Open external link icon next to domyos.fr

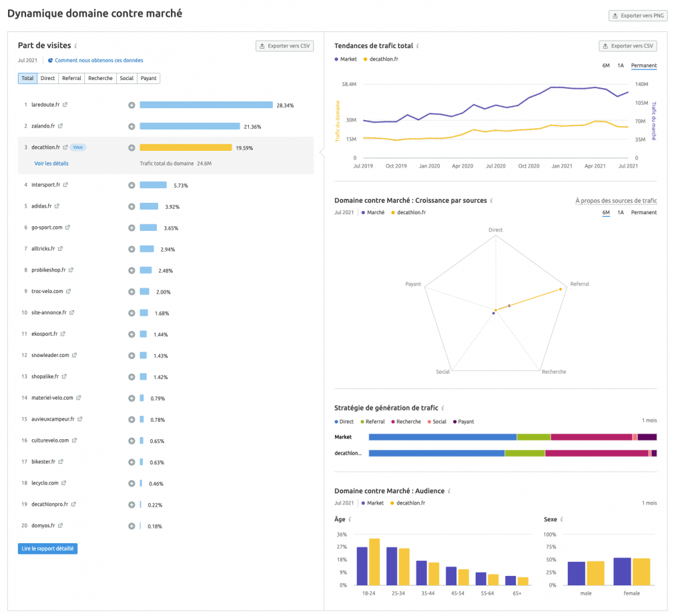pos(60,525)
